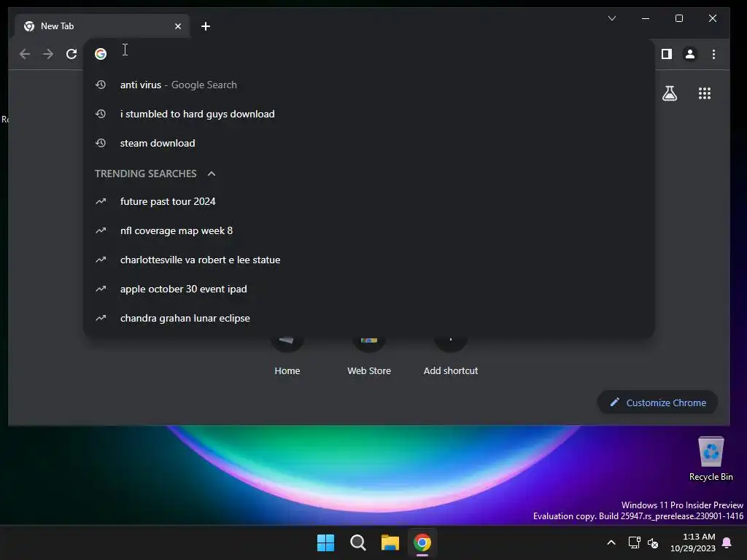Open the network status tray icon
Viewport: 747px width, 560px height.
pyautogui.click(x=634, y=542)
